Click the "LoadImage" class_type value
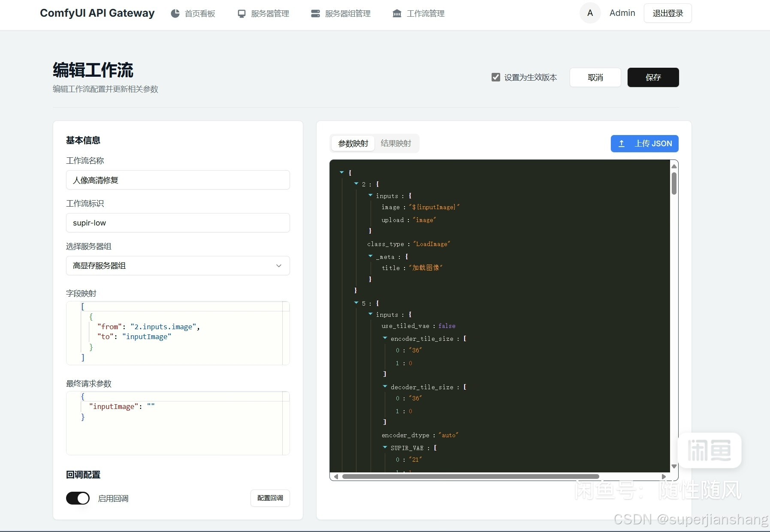Image resolution: width=770 pixels, height=532 pixels. pyautogui.click(x=432, y=244)
